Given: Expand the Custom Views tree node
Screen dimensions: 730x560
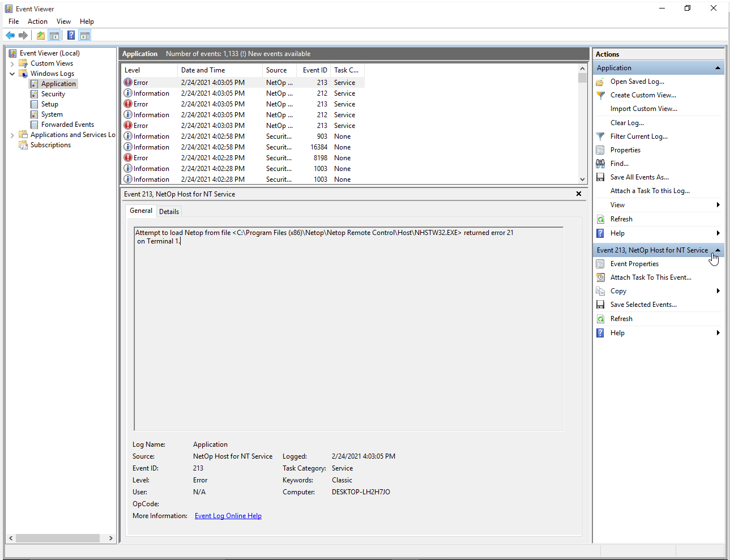Looking at the screenshot, I should (x=12, y=63).
